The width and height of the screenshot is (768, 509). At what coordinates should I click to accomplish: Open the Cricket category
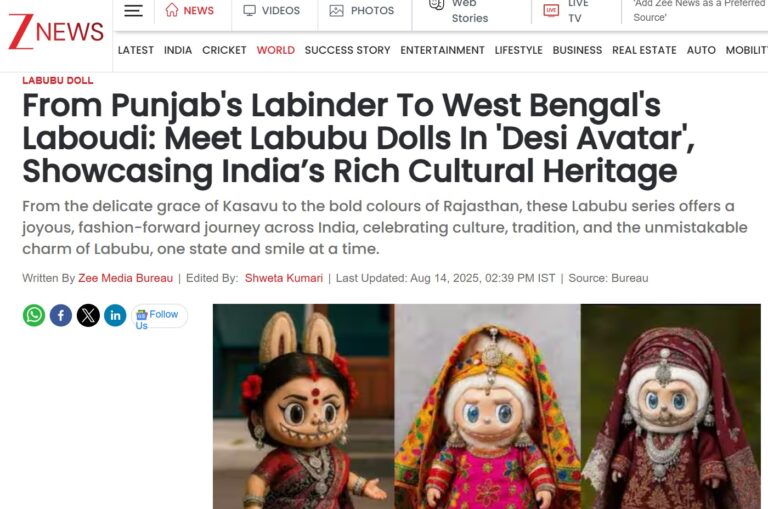coord(224,50)
